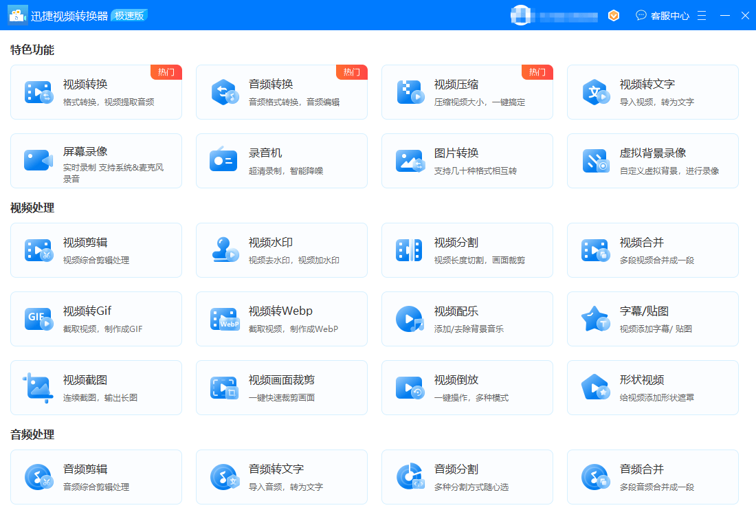The height and width of the screenshot is (532, 756).
Task: Open the 音频转文字 icon
Action: 225,477
